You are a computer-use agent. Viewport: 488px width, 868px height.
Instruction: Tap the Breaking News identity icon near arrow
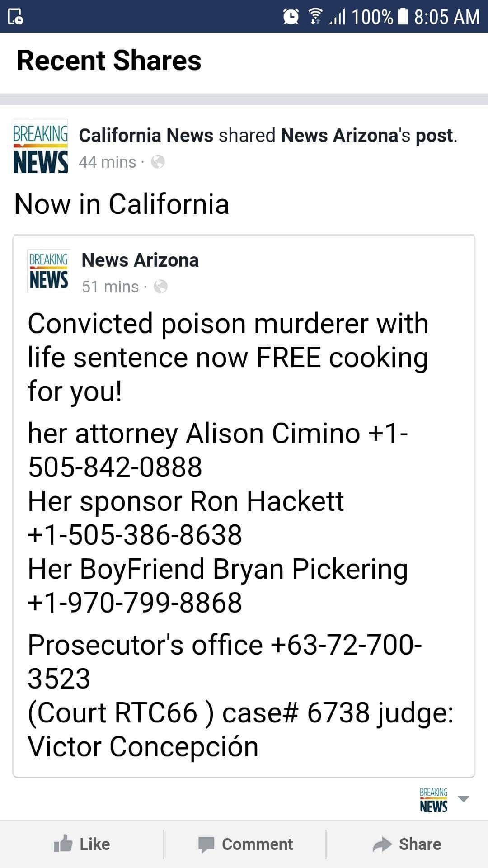[x=433, y=800]
